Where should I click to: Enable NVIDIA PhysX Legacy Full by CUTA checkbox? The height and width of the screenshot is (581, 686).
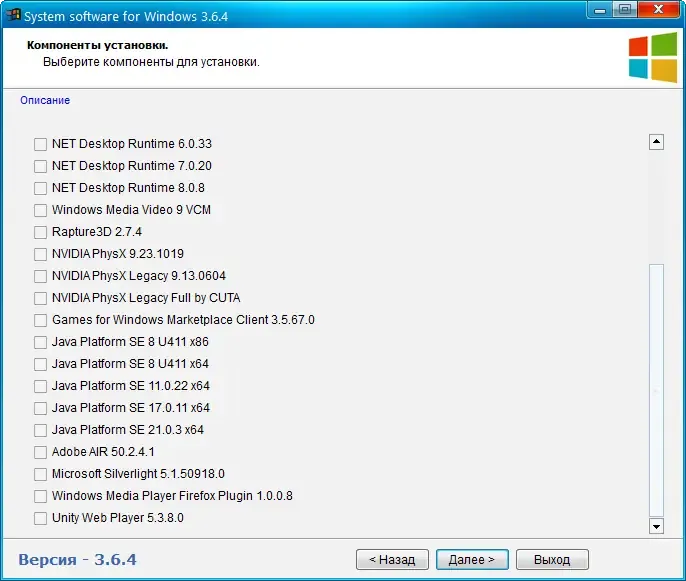40,298
